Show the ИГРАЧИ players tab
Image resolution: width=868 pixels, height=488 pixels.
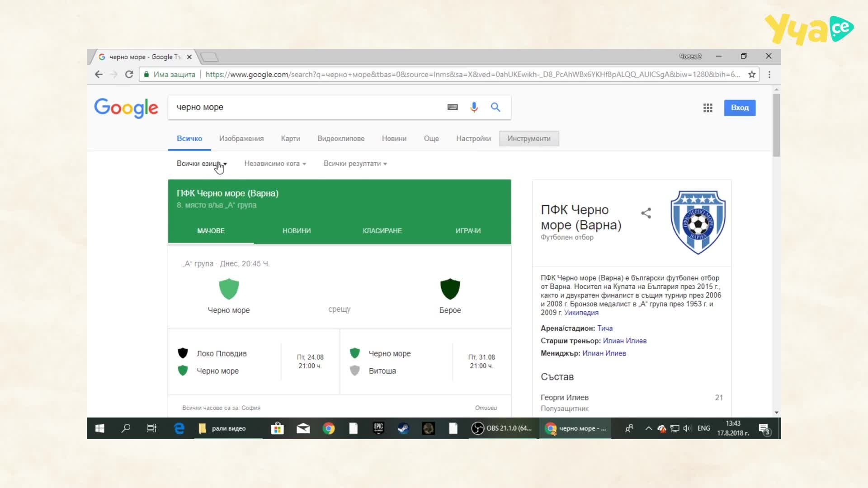[x=468, y=231]
